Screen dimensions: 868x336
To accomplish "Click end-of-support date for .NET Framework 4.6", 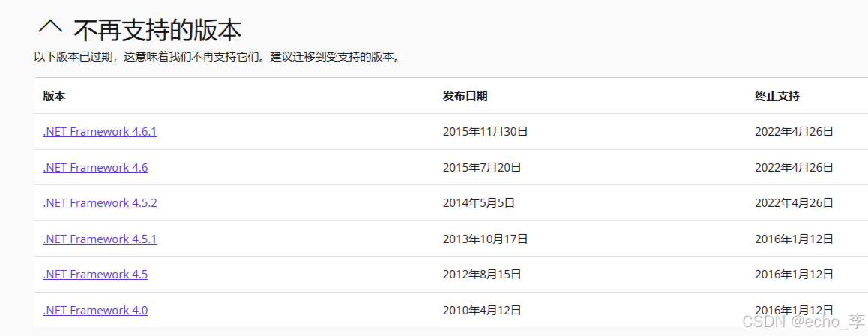I will (794, 168).
